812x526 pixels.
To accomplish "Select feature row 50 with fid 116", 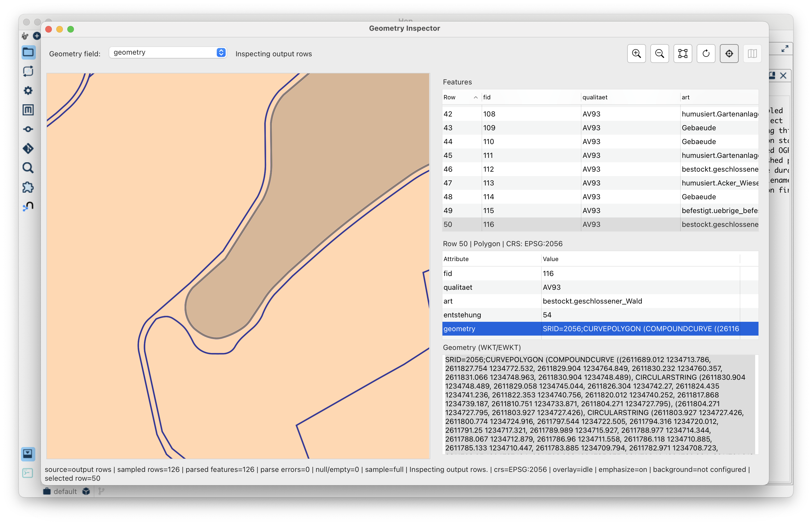I will coord(600,225).
